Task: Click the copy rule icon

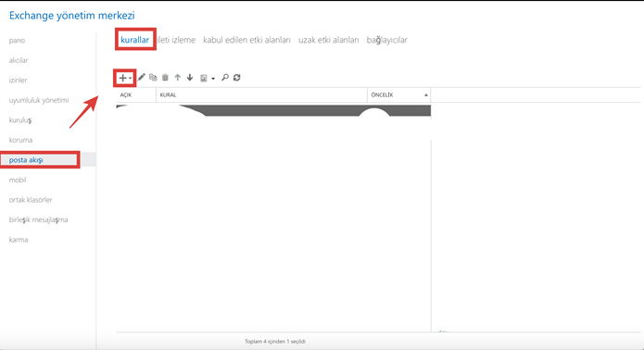Action: click(153, 77)
